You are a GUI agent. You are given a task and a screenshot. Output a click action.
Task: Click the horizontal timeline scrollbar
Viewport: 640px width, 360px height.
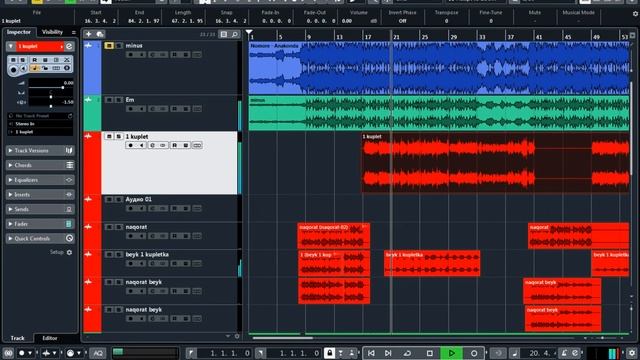tap(282, 338)
